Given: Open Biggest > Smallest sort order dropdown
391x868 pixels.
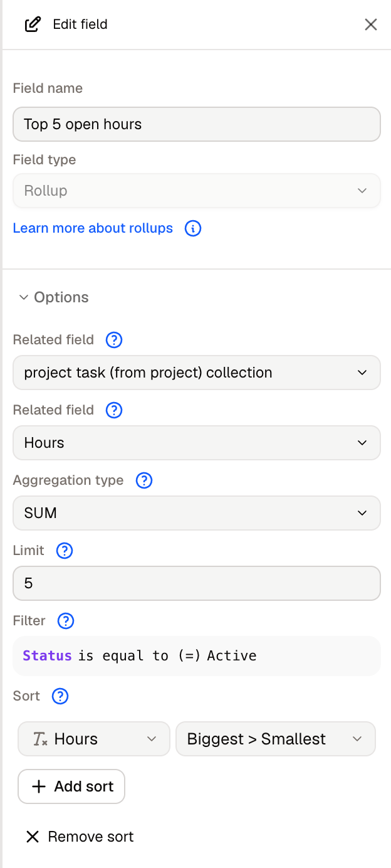Looking at the screenshot, I should coord(276,739).
